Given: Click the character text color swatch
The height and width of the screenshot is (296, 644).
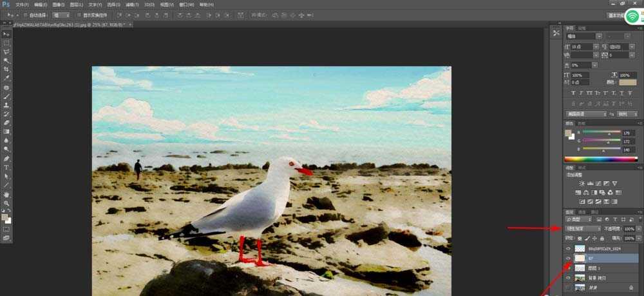Looking at the screenshot, I should pyautogui.click(x=627, y=83).
